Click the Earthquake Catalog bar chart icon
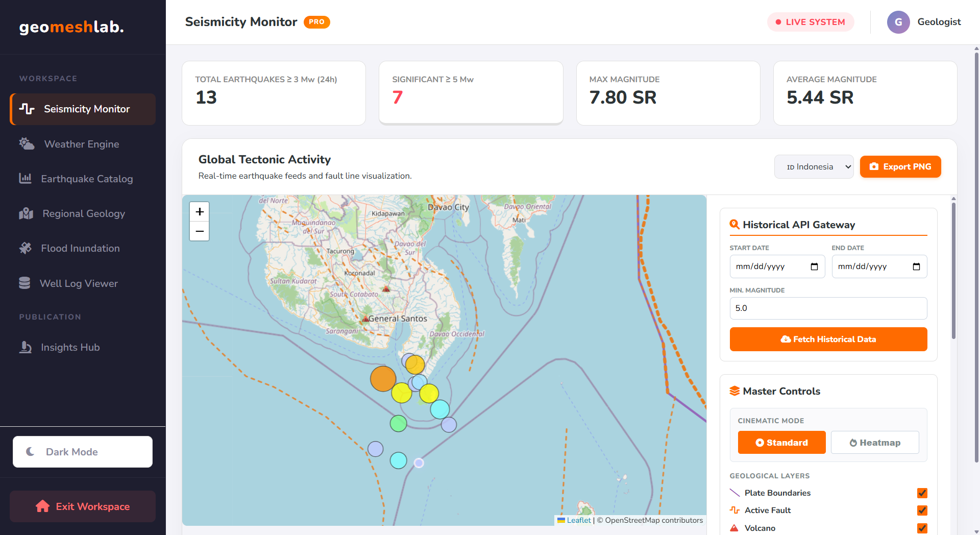Viewport: 980px width, 535px height. (x=25, y=178)
